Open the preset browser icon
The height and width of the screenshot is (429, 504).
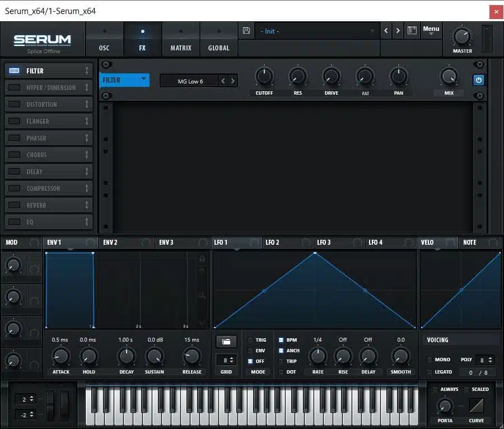(x=412, y=31)
